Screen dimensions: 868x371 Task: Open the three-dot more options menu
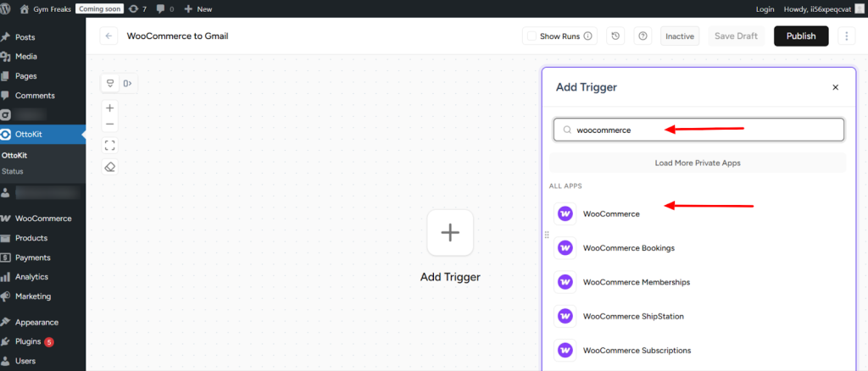(845, 36)
